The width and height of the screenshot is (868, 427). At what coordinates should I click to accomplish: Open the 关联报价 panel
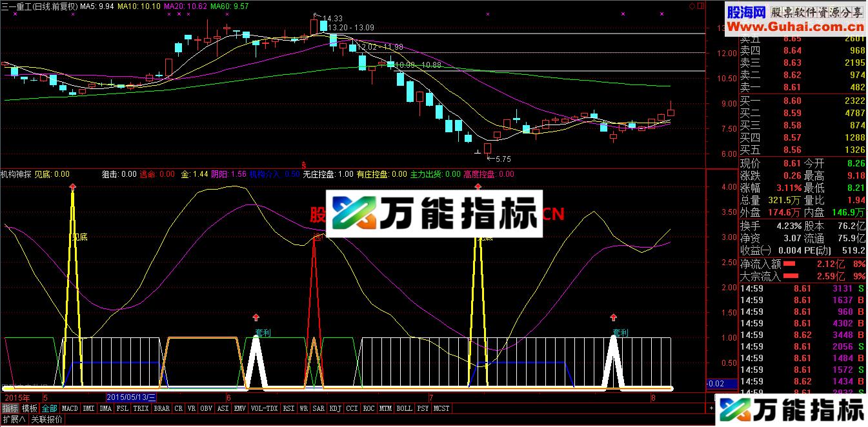(x=46, y=419)
